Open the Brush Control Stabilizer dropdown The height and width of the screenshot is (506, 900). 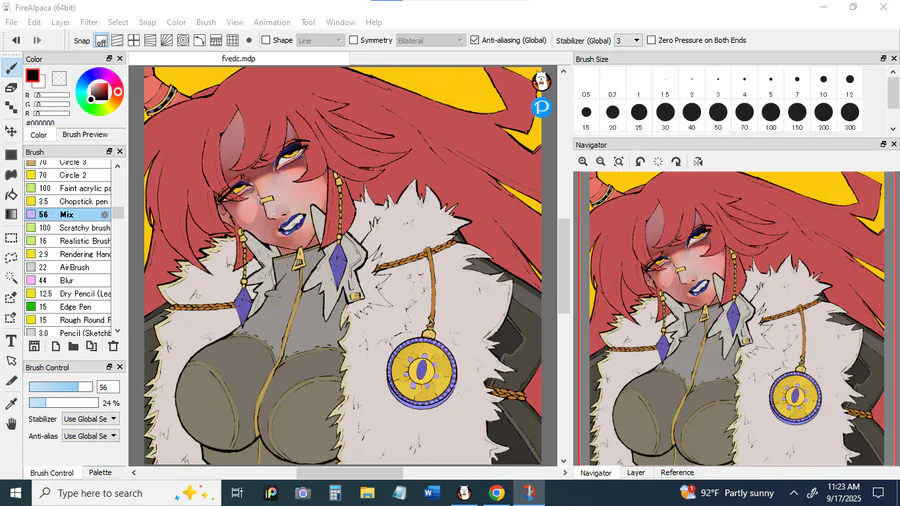[90, 419]
